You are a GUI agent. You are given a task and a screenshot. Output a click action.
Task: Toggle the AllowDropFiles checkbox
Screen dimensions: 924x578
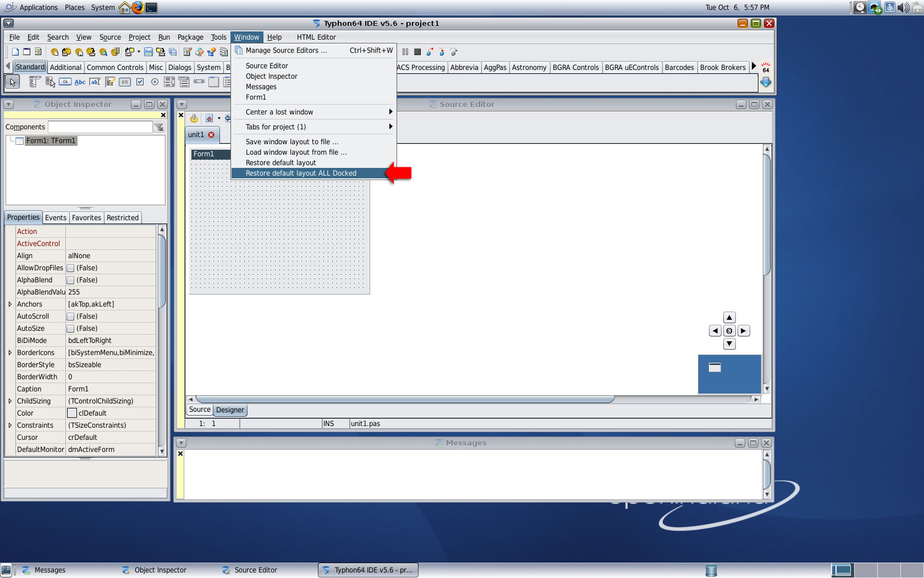70,268
